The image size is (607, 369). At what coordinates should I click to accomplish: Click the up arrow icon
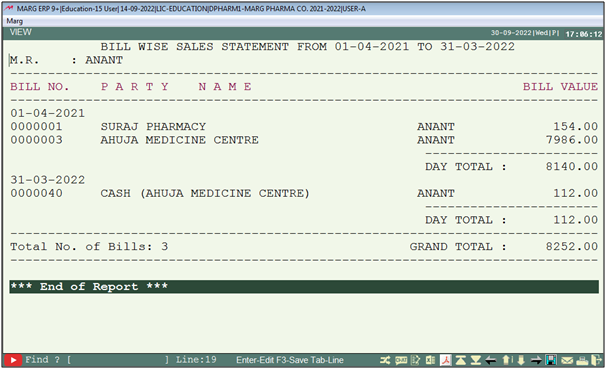point(506,360)
